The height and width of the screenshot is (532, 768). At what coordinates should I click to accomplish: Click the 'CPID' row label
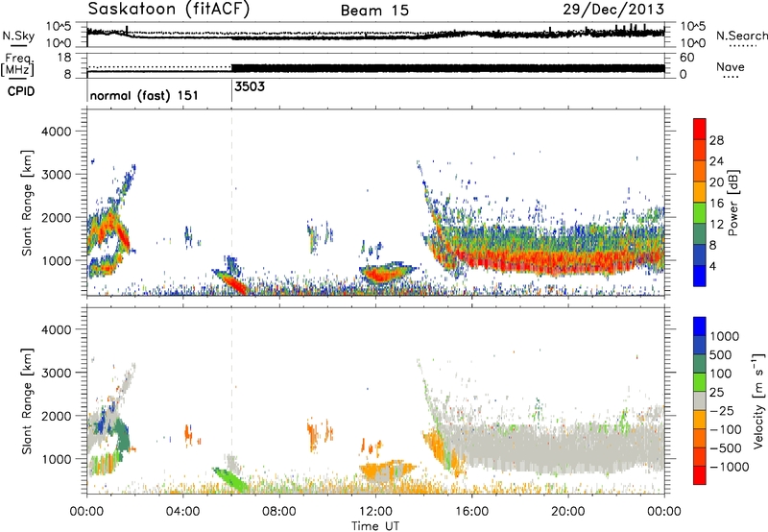21,91
